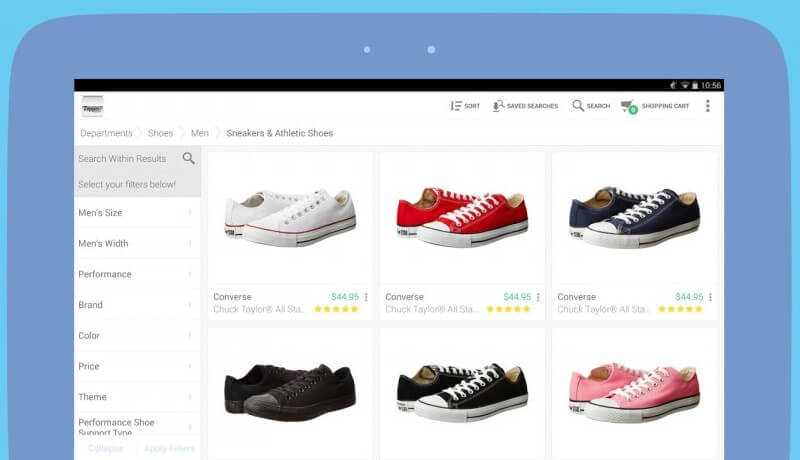This screenshot has height=460, width=800.
Task: Click the Search Within Results field
Action: (123, 158)
